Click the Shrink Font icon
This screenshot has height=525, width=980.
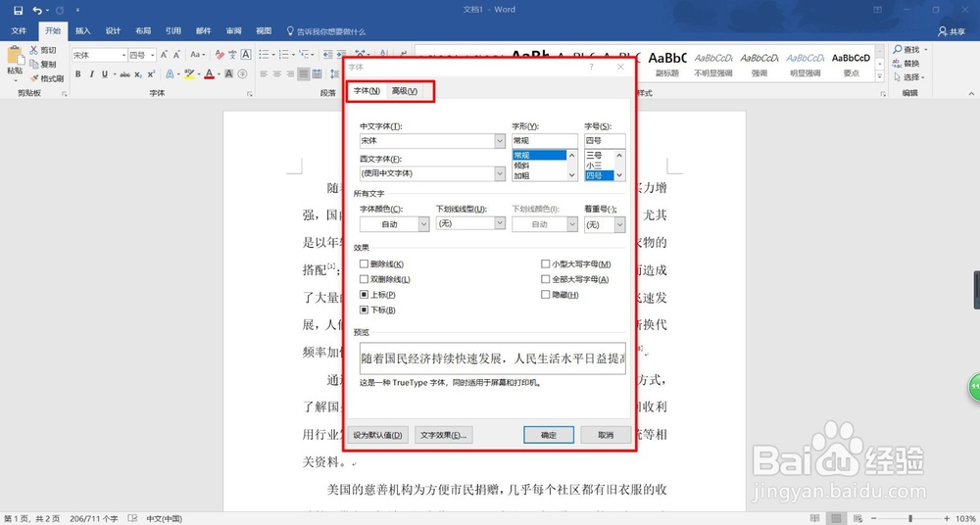pos(177,55)
